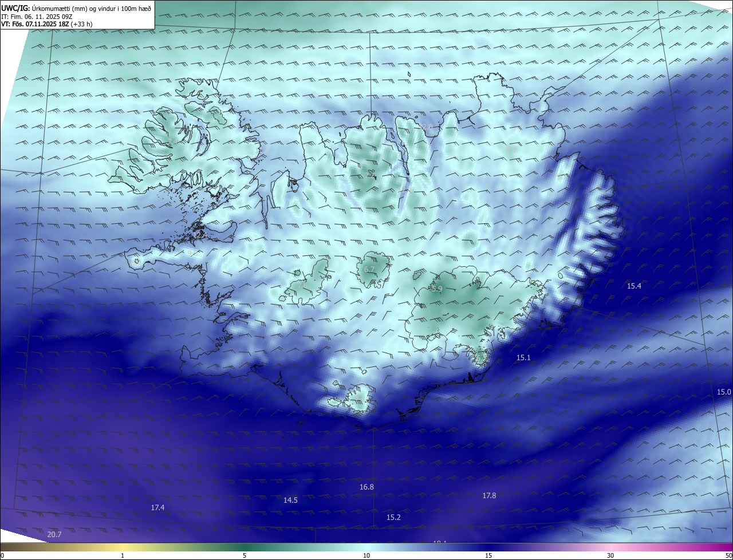Click the 5.9 value on the large glacier
This screenshot has height=560, width=733.
click(x=437, y=289)
